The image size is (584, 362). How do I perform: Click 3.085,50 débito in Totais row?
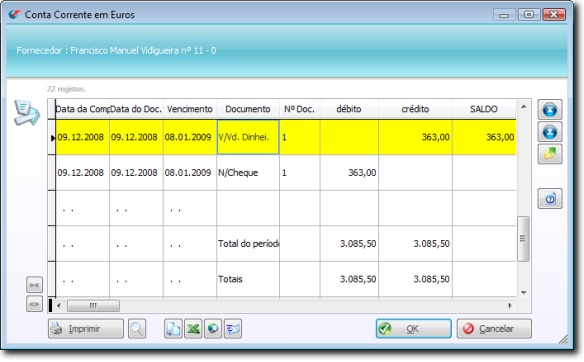[x=349, y=279]
